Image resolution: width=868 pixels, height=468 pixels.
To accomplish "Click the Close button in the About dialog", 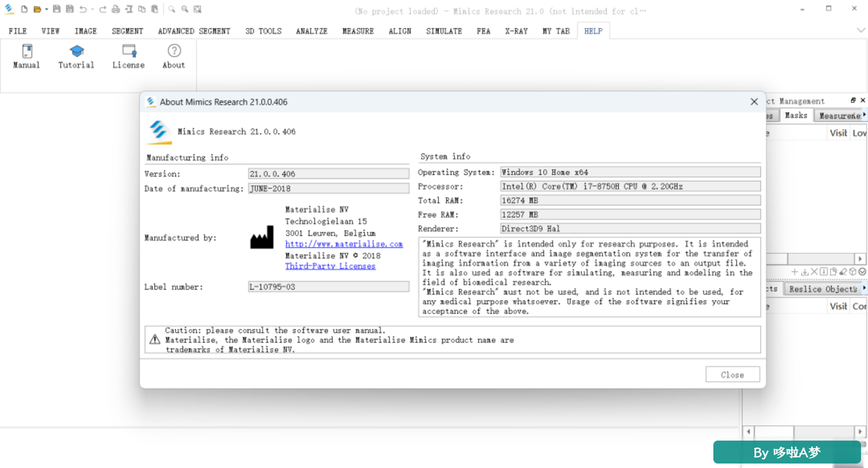I will (732, 375).
